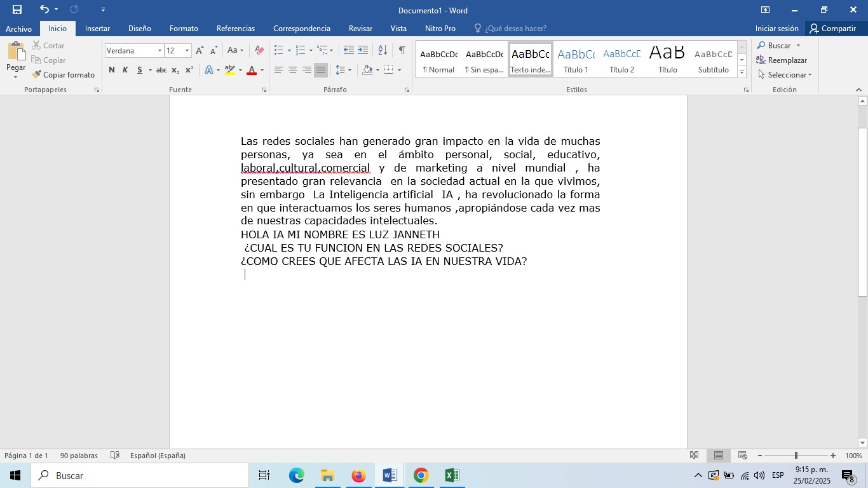Switch to Web Layout view
This screenshot has width=868, height=488.
tap(742, 456)
